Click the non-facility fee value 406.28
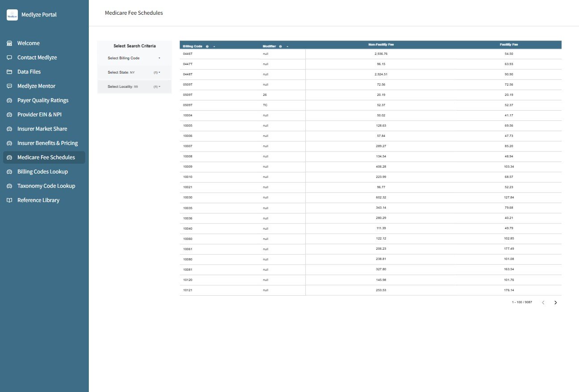Screen dimensions: 579x392 click(x=381, y=166)
